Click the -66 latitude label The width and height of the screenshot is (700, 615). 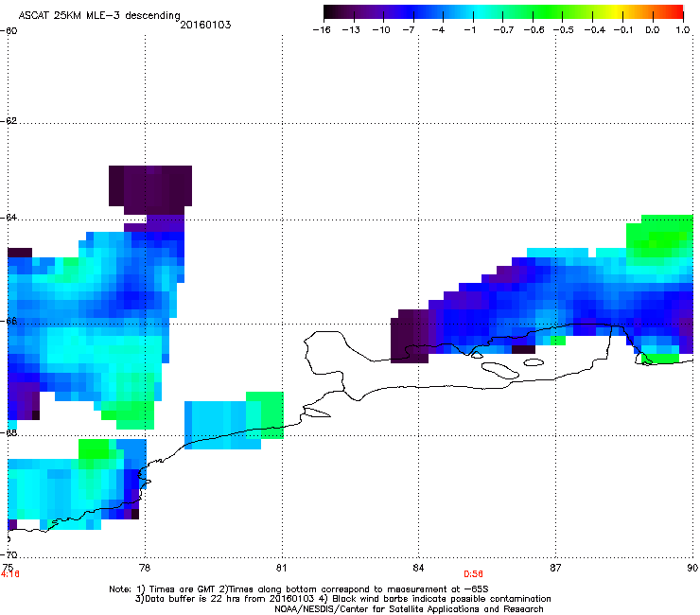9,321
